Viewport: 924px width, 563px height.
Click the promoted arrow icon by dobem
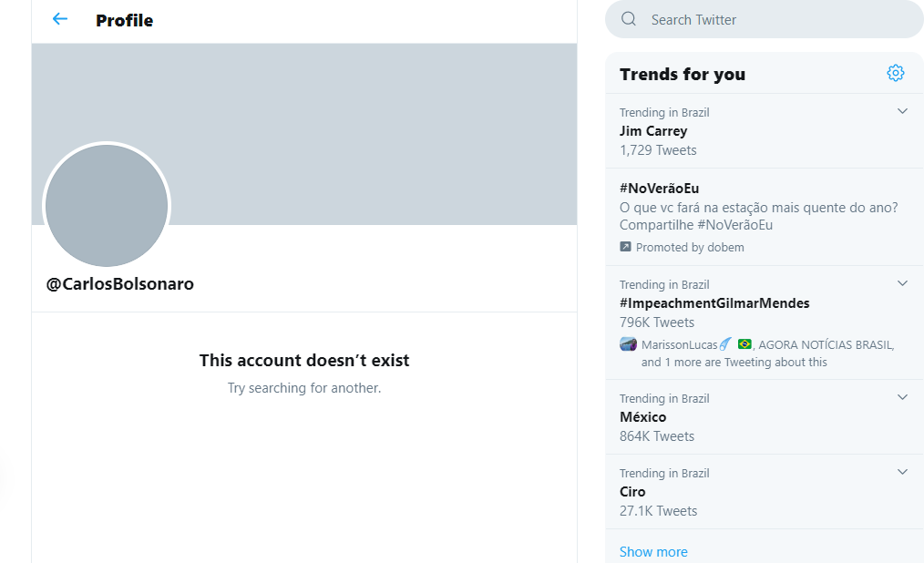coord(625,247)
